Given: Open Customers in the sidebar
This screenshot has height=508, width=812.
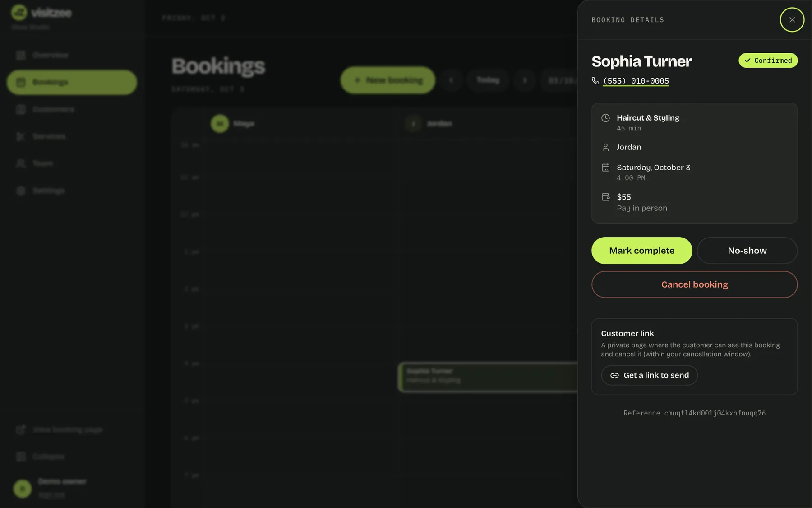Looking at the screenshot, I should (72, 109).
